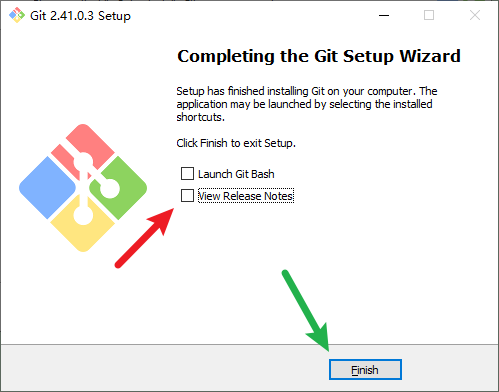
Task: Click the disabled maximize button
Action: click(x=429, y=15)
